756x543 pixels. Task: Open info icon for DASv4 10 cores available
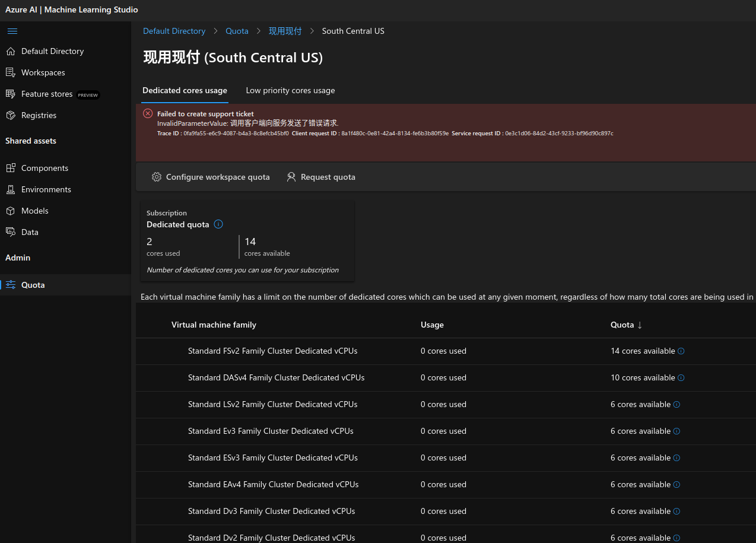tap(681, 378)
